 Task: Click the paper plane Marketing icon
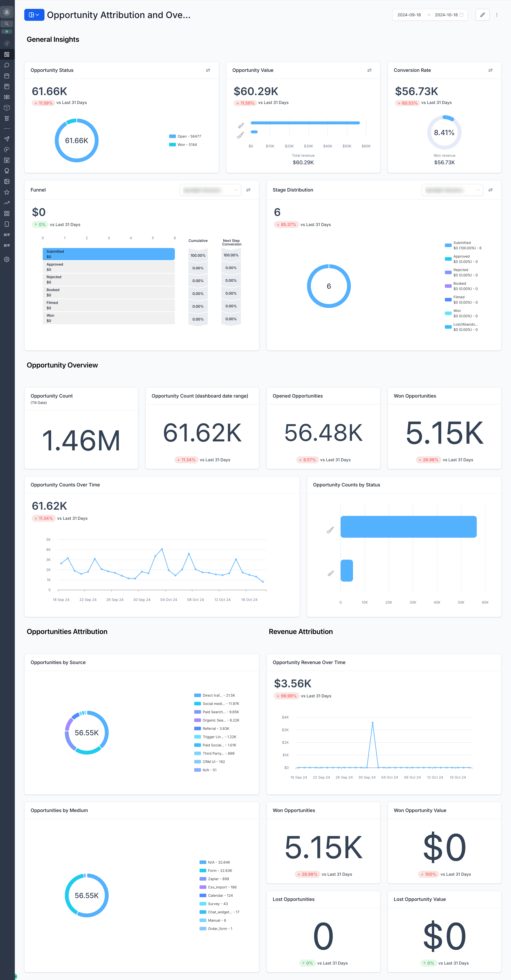pyautogui.click(x=7, y=139)
